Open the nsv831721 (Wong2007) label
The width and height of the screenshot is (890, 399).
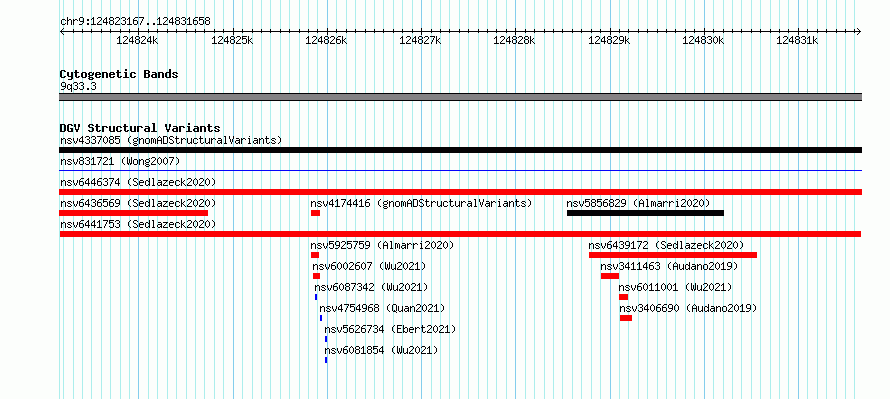click(x=120, y=161)
